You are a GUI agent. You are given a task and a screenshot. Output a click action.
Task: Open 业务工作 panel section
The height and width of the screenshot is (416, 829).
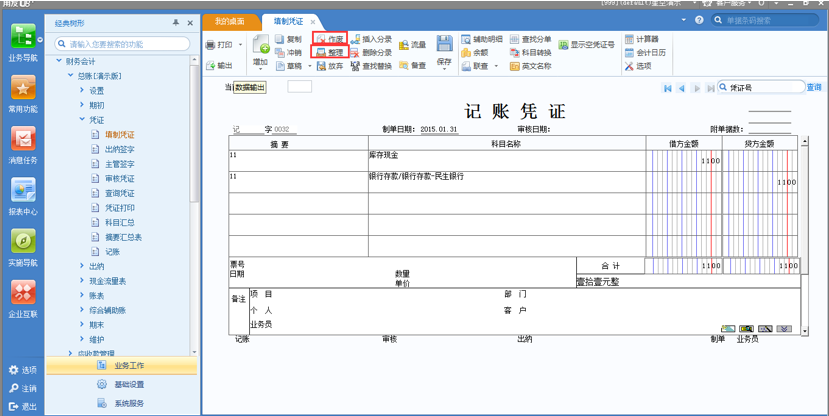122,365
